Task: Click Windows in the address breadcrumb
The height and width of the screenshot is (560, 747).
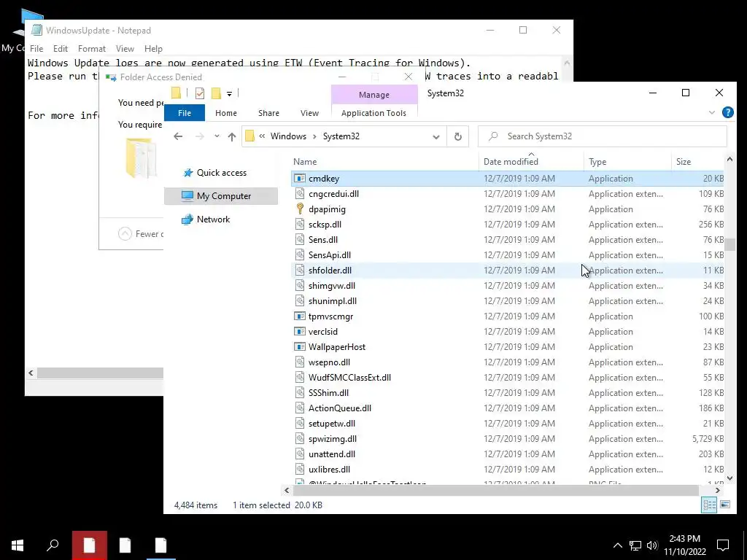Action: point(288,136)
